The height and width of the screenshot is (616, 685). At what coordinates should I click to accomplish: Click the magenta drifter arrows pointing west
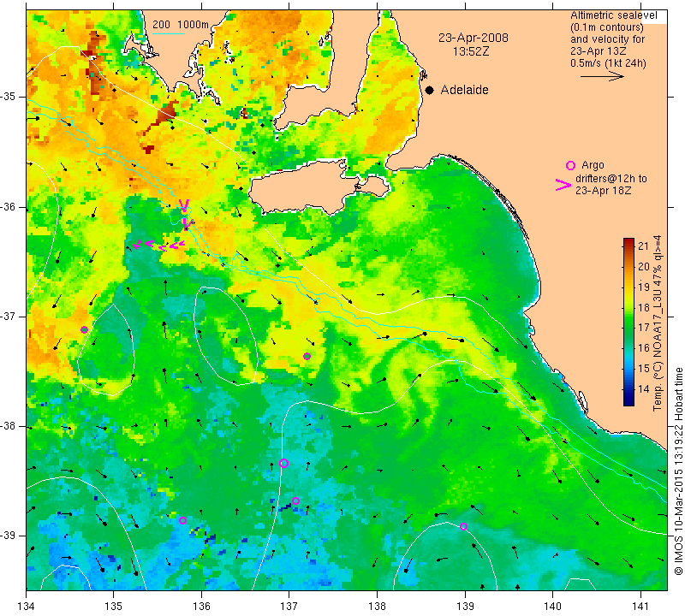click(x=159, y=246)
